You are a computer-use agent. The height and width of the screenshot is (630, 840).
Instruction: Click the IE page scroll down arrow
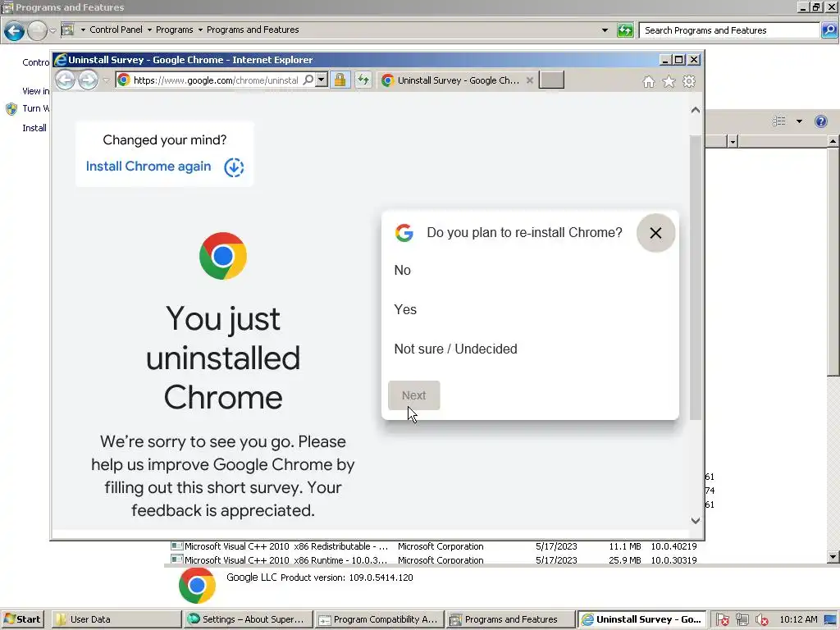(x=696, y=521)
